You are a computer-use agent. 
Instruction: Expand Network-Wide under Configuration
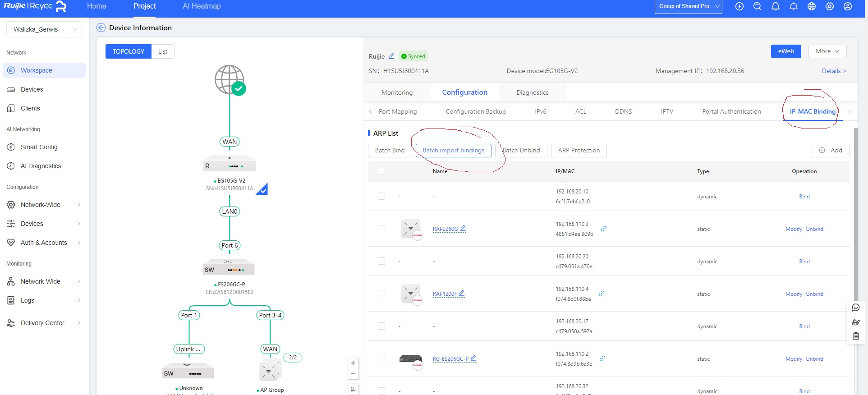(x=44, y=205)
